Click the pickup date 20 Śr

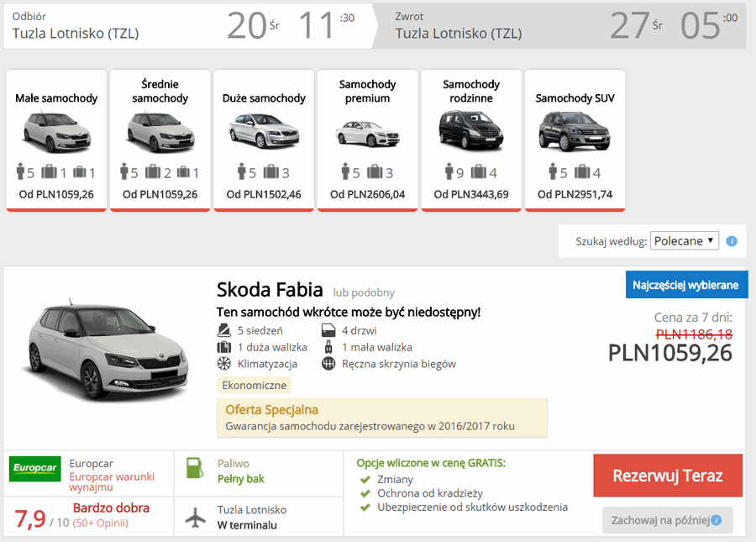(x=253, y=25)
